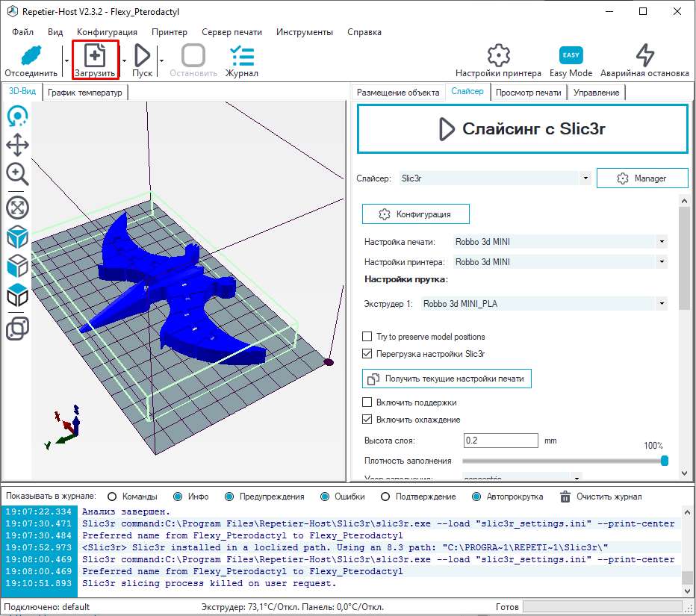696x616 pixels.
Task: Select the Команды log filter
Action: (112, 497)
